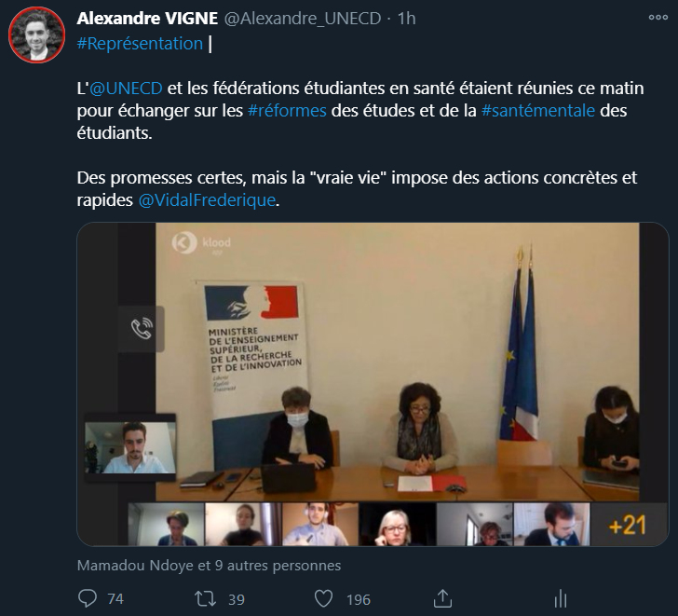This screenshot has width=678, height=616.
Task: View tweet analytics bar chart icon
Action: [561, 599]
